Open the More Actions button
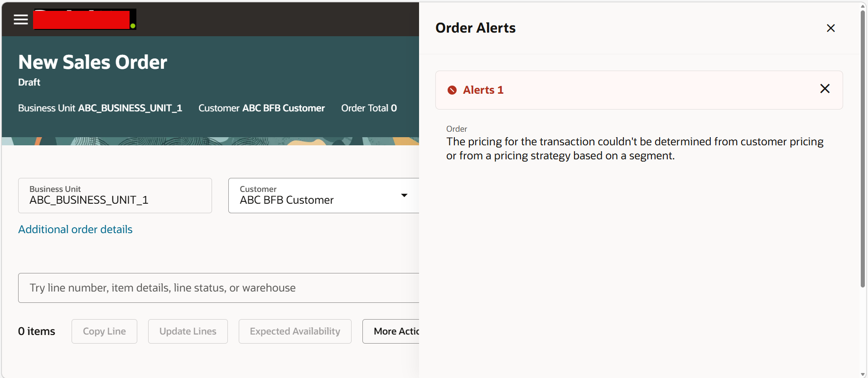The width and height of the screenshot is (868, 378). coord(391,331)
